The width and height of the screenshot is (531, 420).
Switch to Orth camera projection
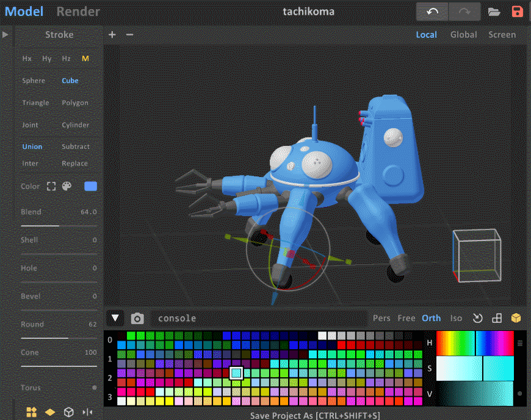tap(431, 318)
